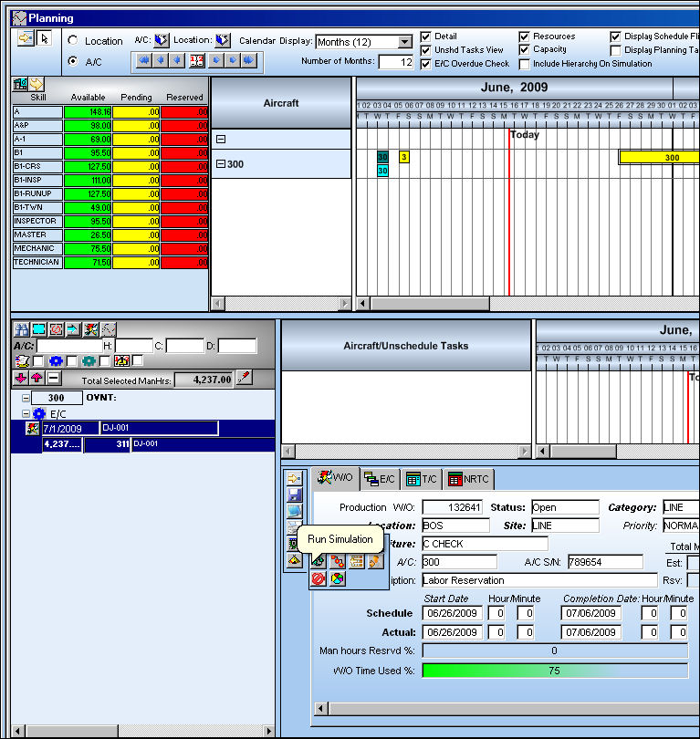This screenshot has height=739, width=700.
Task: Click the left scroll arrow of Gantt scrollbar
Action: (x=362, y=304)
